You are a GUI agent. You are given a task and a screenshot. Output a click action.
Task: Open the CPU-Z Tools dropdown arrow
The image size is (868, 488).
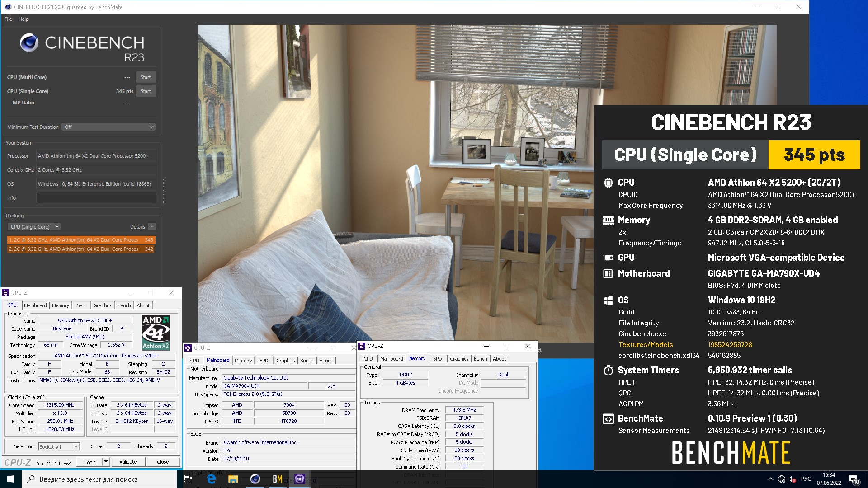(106, 462)
